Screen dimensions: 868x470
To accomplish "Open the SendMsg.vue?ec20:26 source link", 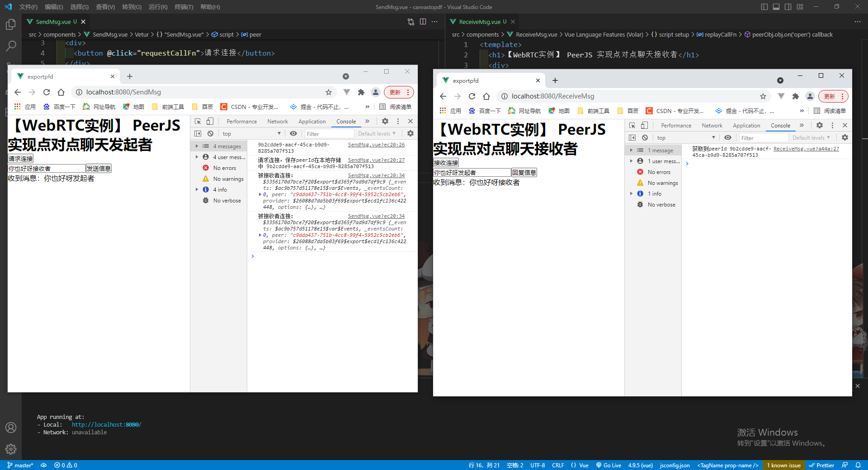I will pyautogui.click(x=376, y=145).
